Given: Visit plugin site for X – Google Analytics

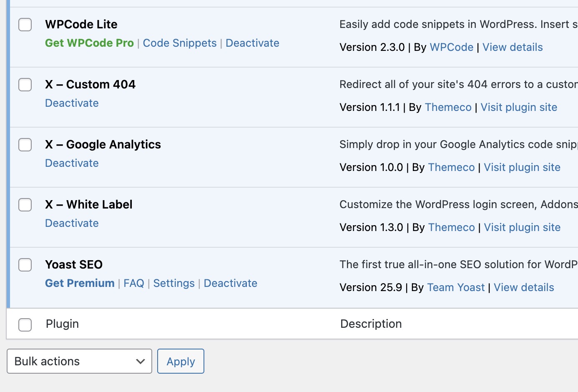Looking at the screenshot, I should [522, 167].
